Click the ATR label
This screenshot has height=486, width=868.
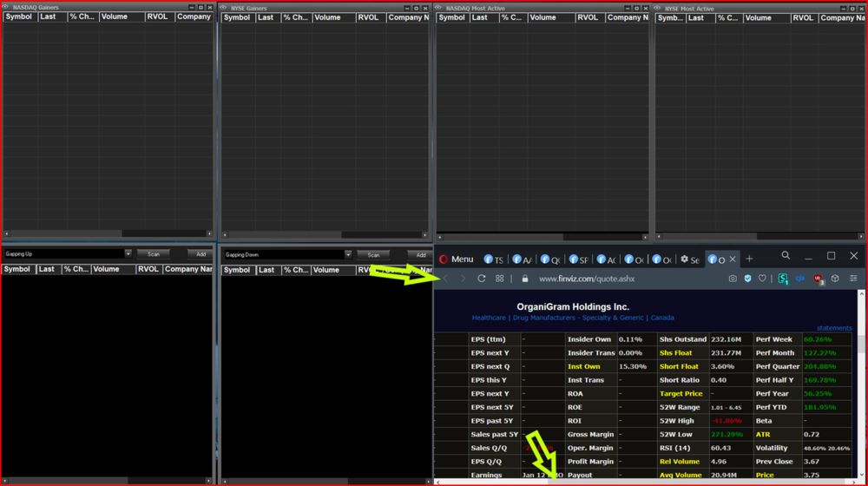(763, 435)
